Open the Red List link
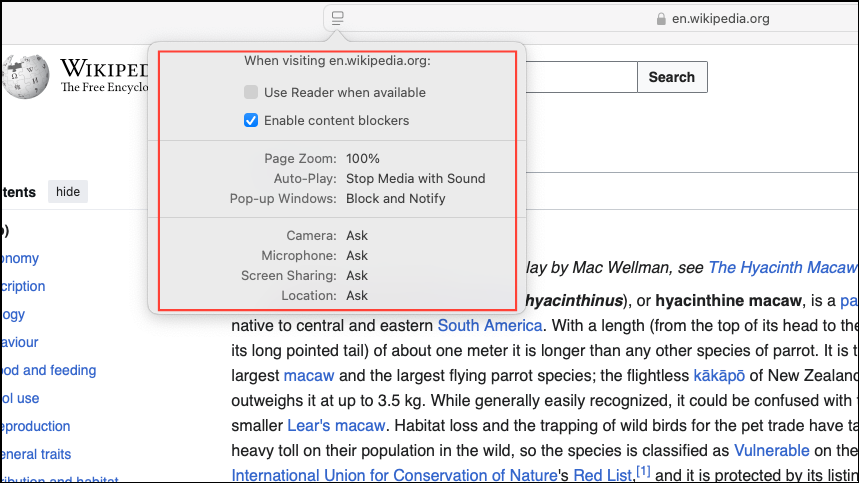This screenshot has height=483, width=859. pyautogui.click(x=603, y=475)
